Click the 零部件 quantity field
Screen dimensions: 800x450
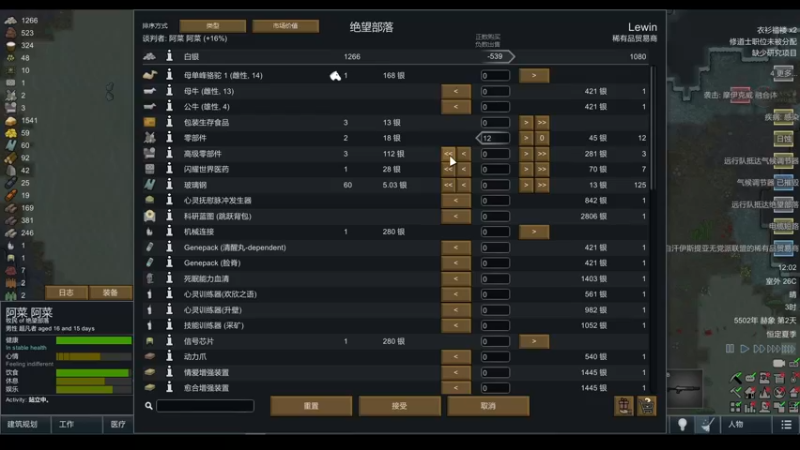494,138
